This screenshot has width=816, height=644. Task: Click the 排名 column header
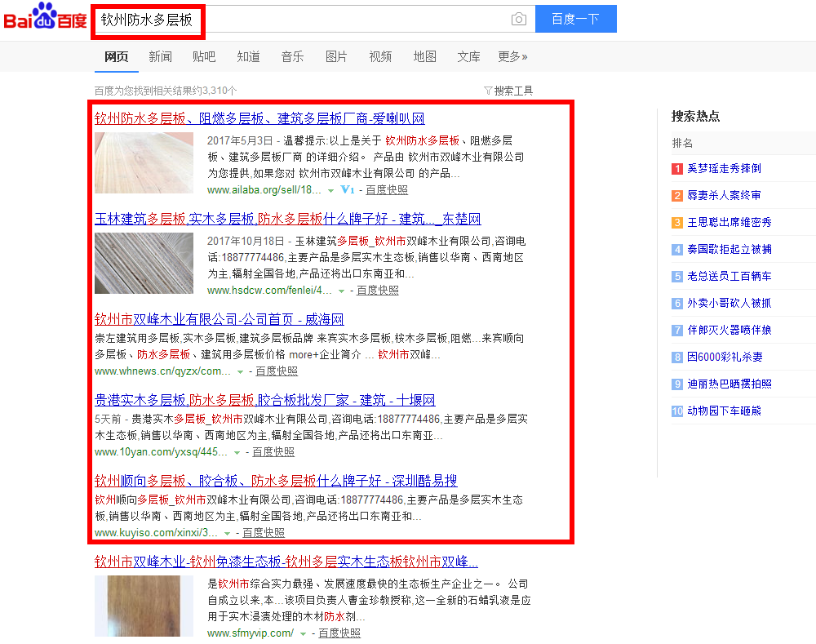point(682,143)
